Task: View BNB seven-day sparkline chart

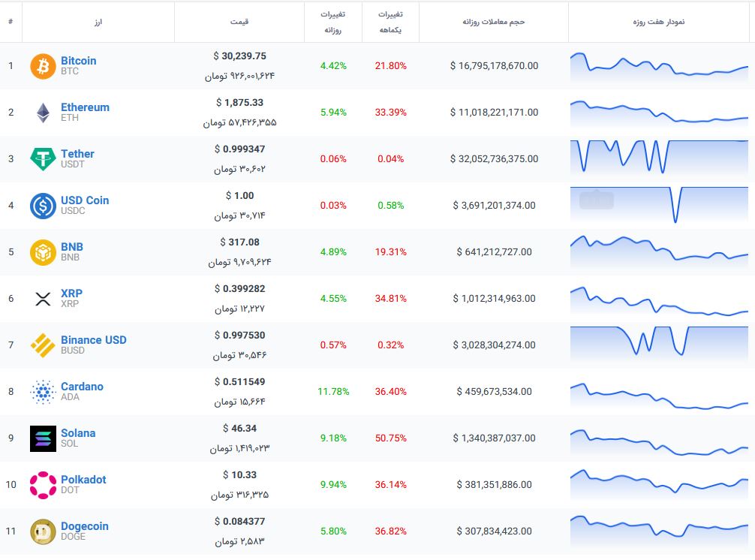Action: 659,251
